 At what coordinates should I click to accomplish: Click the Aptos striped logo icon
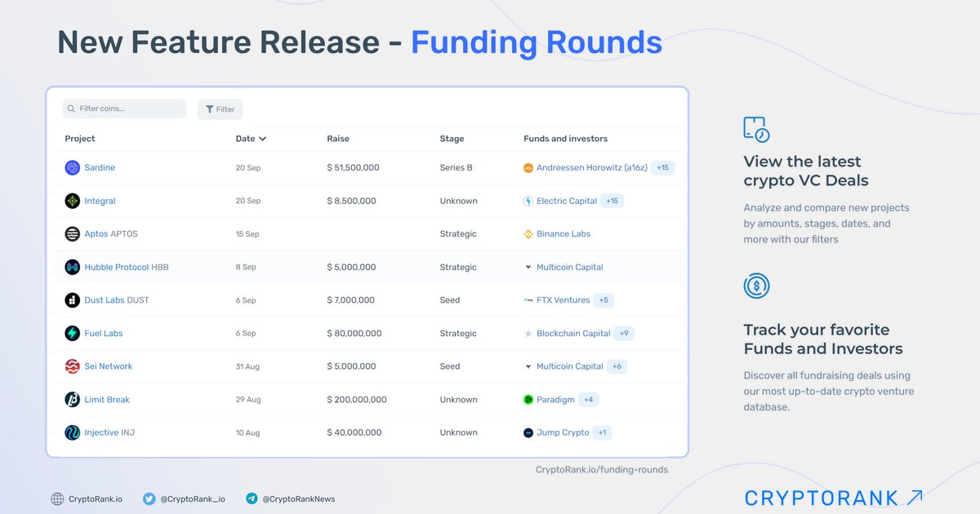pos(73,234)
